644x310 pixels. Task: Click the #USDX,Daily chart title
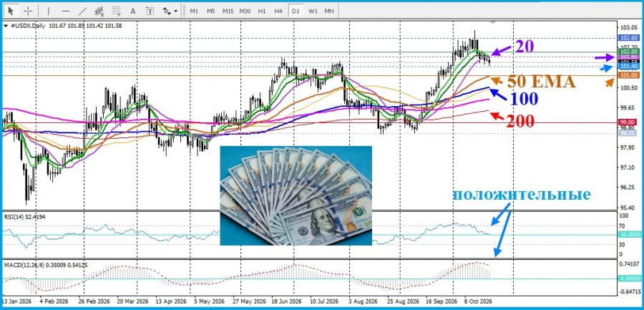pos(27,26)
